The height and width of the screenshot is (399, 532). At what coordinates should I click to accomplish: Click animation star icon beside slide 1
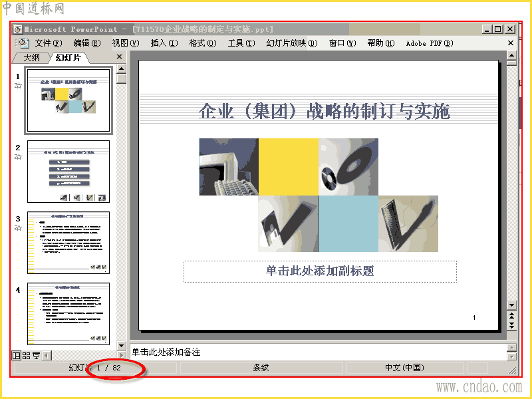click(x=18, y=86)
